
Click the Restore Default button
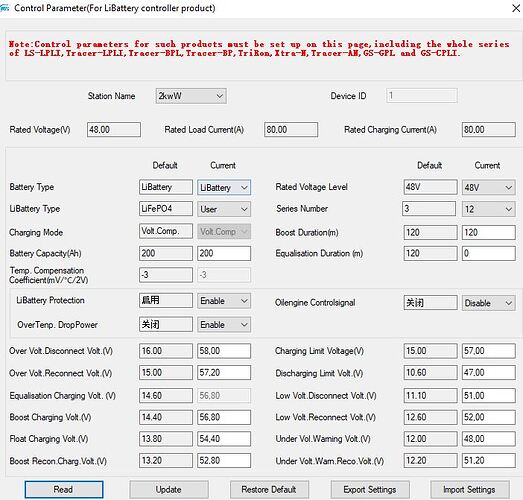tap(269, 489)
